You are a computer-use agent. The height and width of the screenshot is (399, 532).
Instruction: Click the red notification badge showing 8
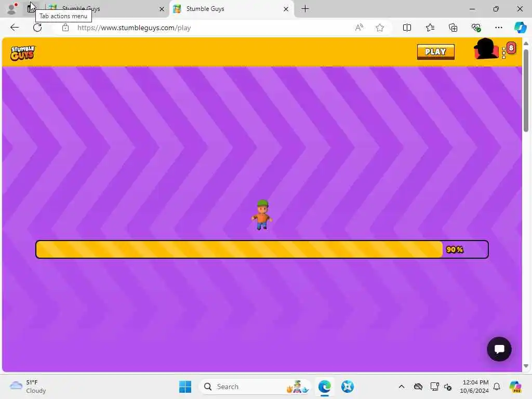[x=511, y=48]
